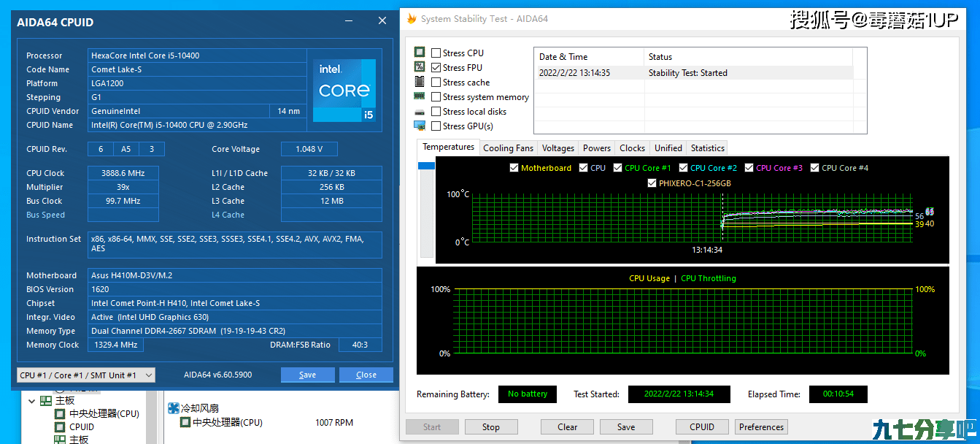This screenshot has width=980, height=444.
Task: Click the disk drive icon beside Stress local disks
Action: tap(420, 112)
